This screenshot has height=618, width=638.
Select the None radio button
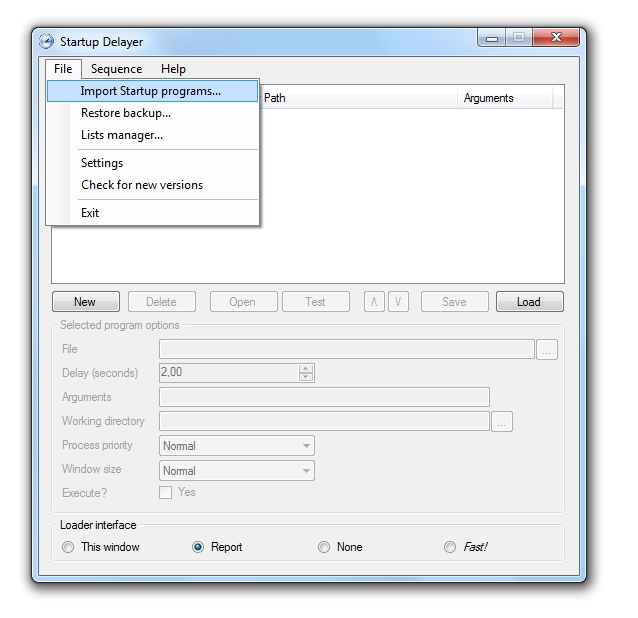[x=324, y=547]
